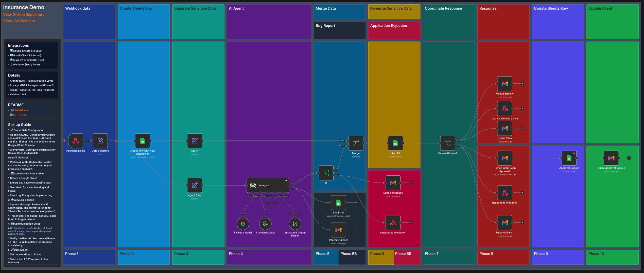Click the GDPR edit node
The width and height of the screenshot is (644, 273).
(x=195, y=141)
